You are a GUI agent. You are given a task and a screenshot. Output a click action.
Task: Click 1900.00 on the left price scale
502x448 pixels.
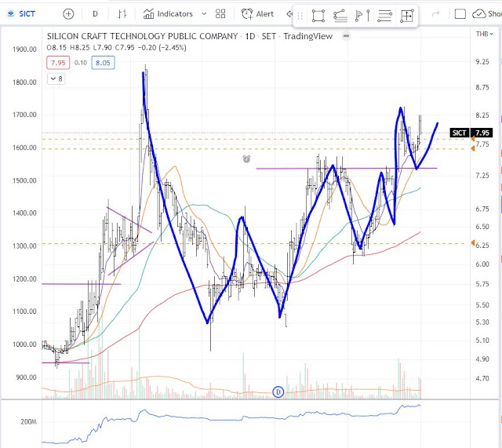pyautogui.click(x=24, y=49)
